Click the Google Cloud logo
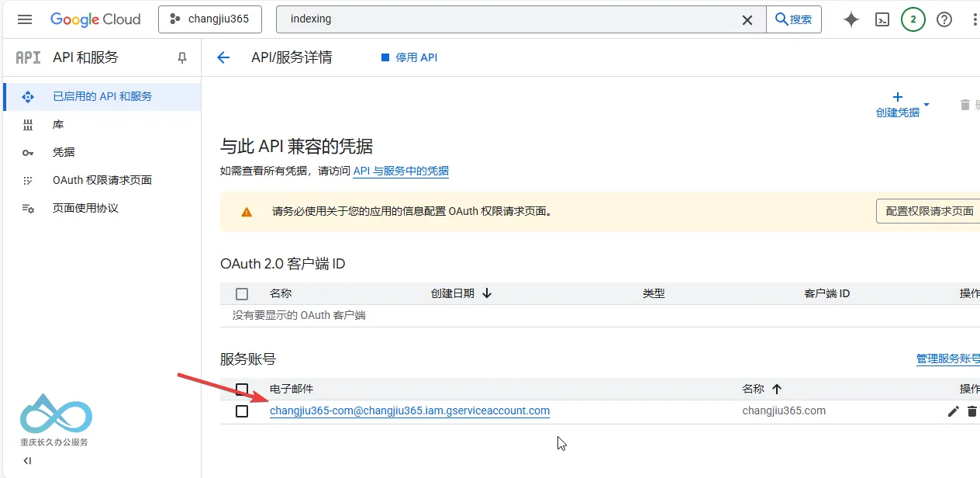Viewport: 980px width, 478px height. click(95, 19)
